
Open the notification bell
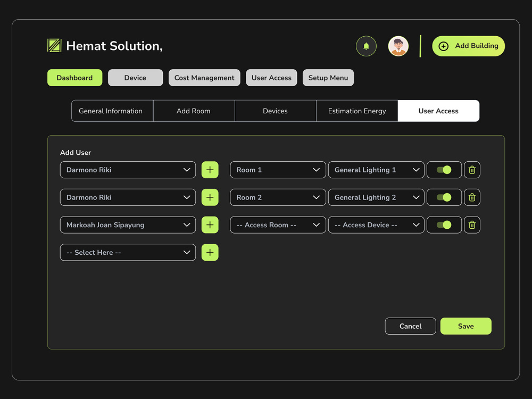point(366,46)
